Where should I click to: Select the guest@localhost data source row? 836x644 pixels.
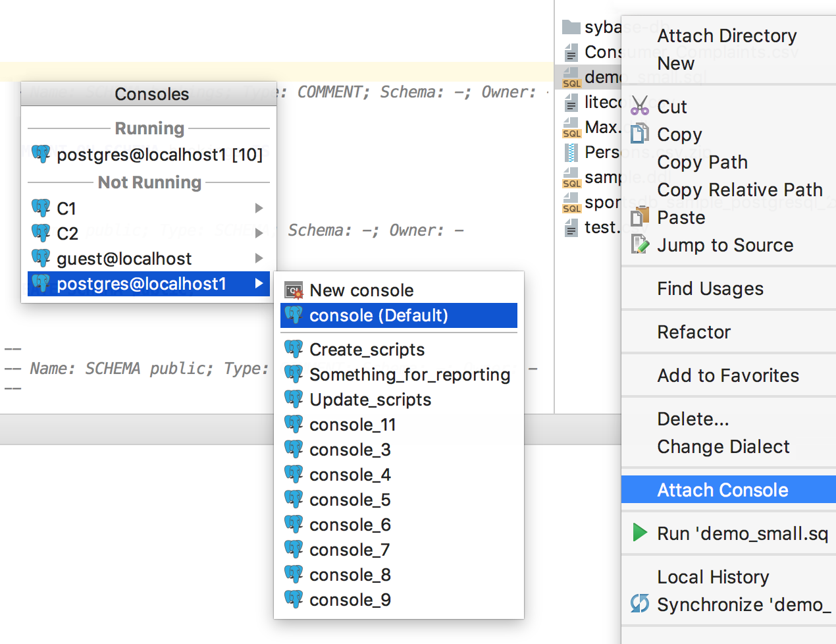(x=149, y=259)
